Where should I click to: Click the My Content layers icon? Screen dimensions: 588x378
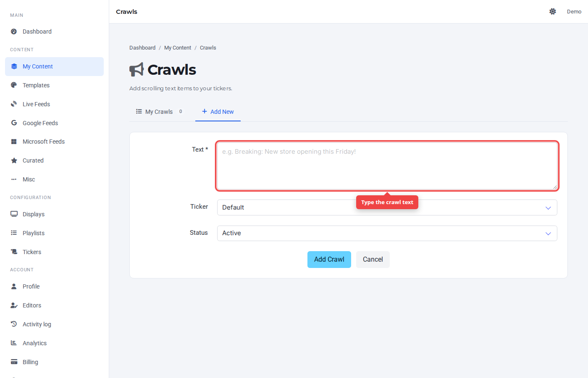(14, 66)
